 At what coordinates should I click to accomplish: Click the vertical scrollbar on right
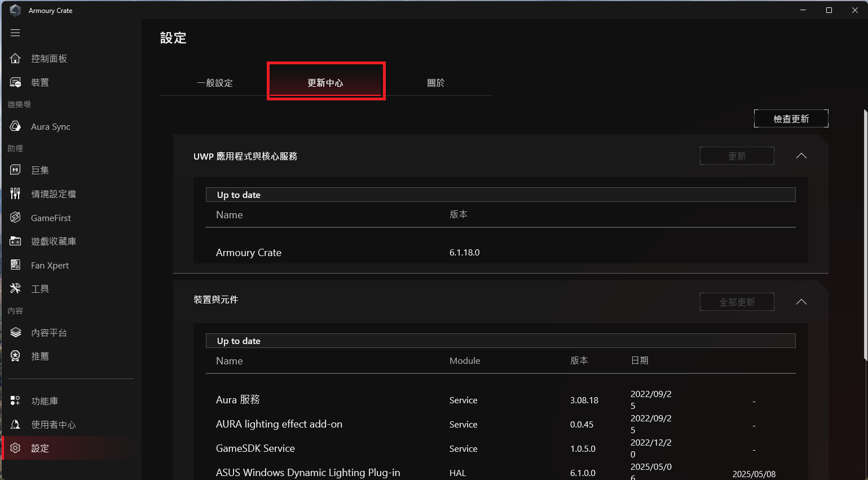[865, 235]
